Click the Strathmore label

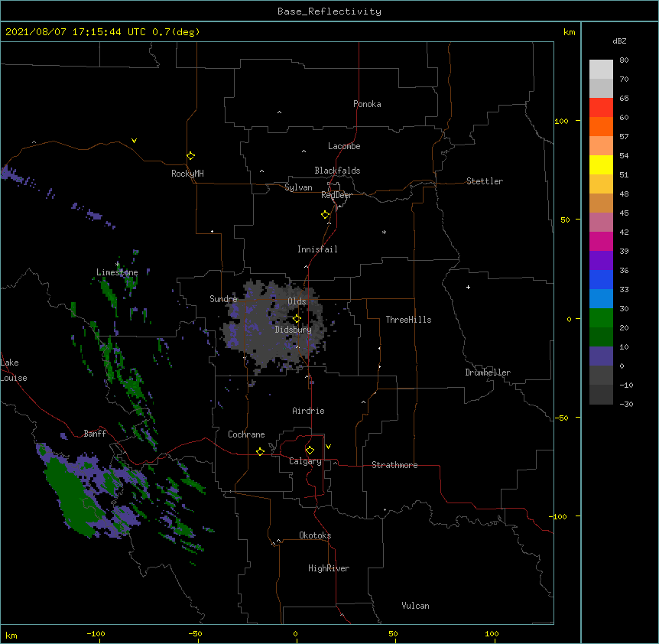coord(394,465)
